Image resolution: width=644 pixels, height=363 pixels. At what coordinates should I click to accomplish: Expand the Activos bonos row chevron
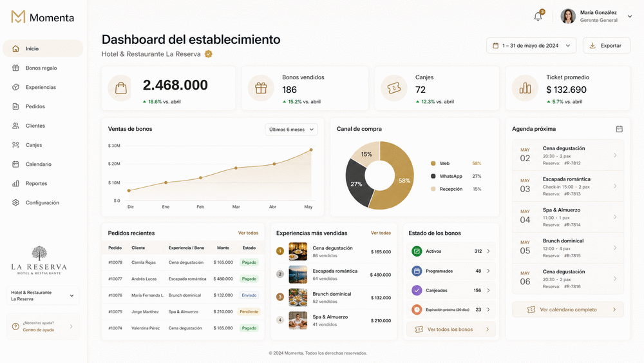point(488,251)
